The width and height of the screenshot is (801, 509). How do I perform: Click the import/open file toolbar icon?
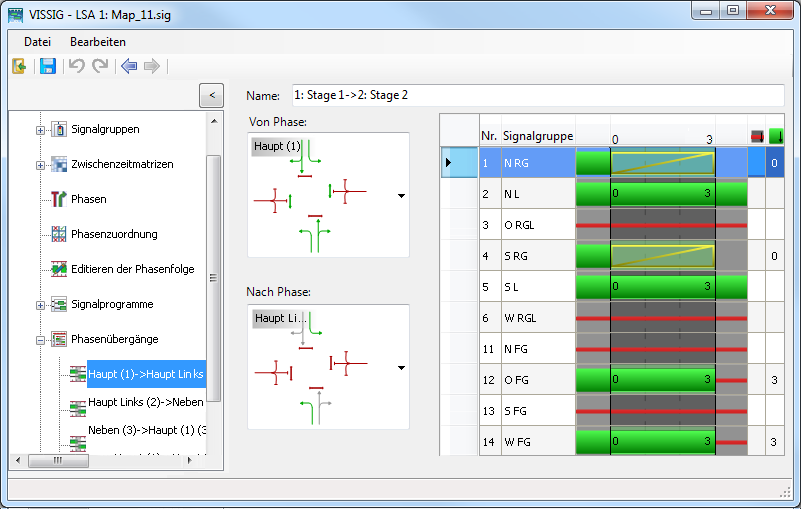(19, 66)
